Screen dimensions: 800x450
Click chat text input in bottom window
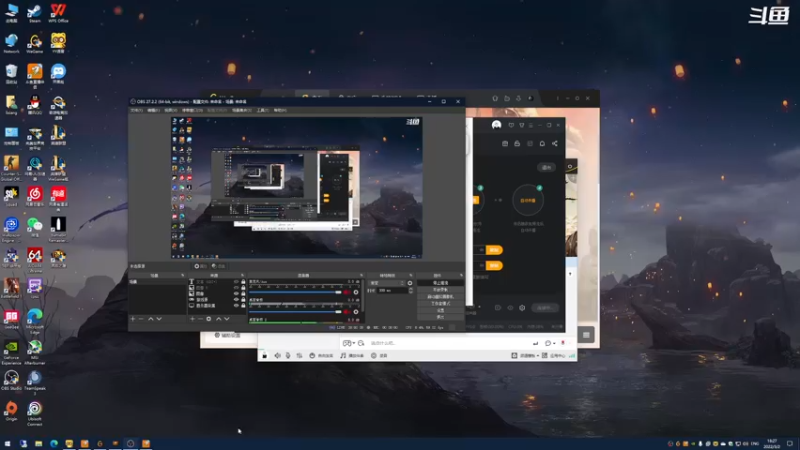[x=449, y=343]
